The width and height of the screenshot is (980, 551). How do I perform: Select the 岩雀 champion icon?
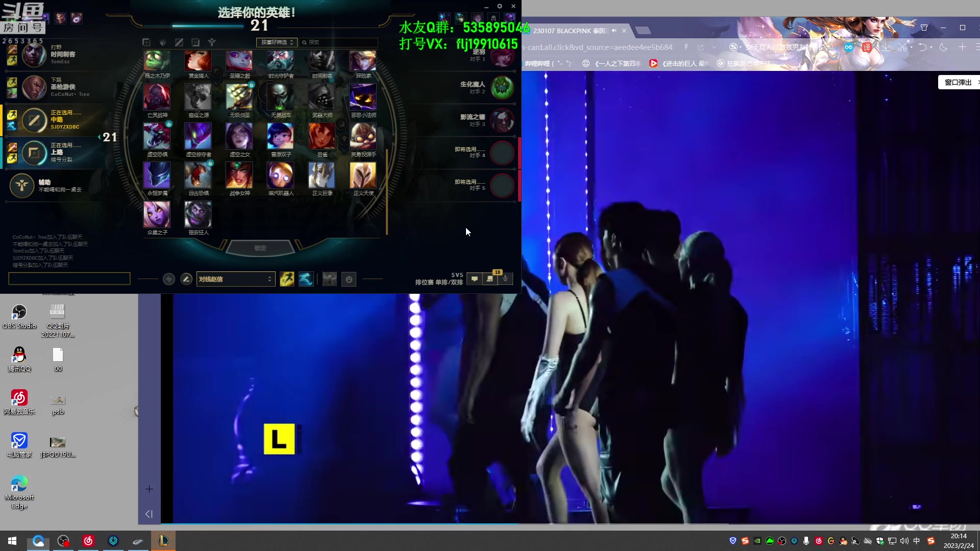pos(322,136)
